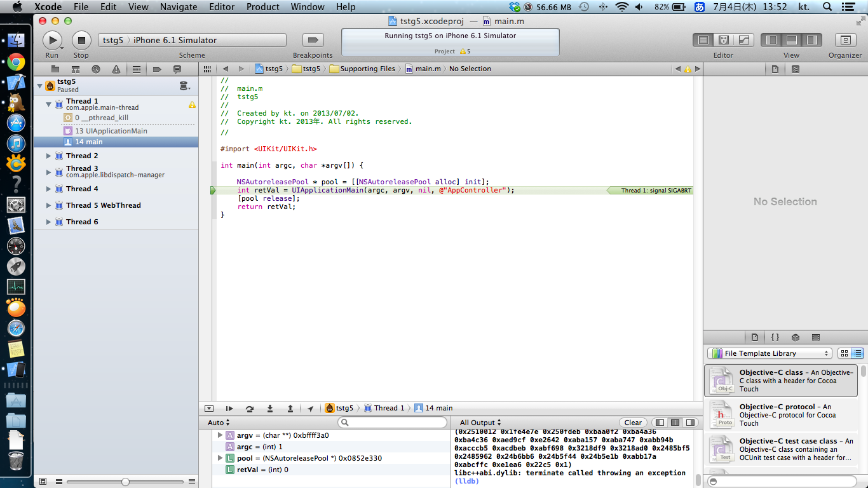Open the Auto variables scope dropdown
This screenshot has width=868, height=488.
click(219, 423)
